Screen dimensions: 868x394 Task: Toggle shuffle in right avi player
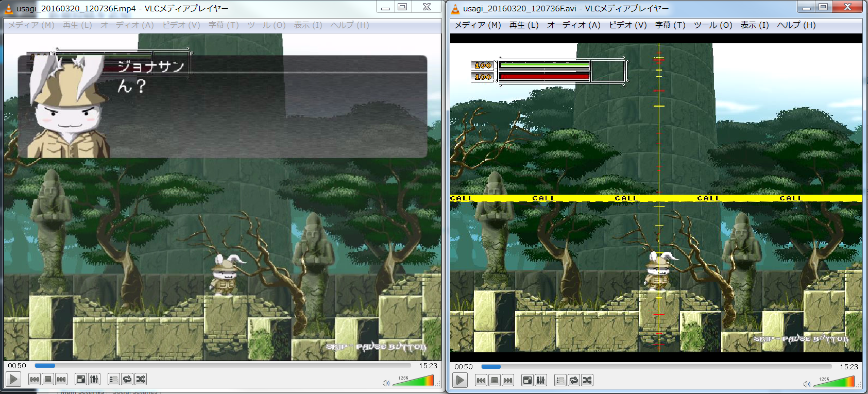(587, 380)
